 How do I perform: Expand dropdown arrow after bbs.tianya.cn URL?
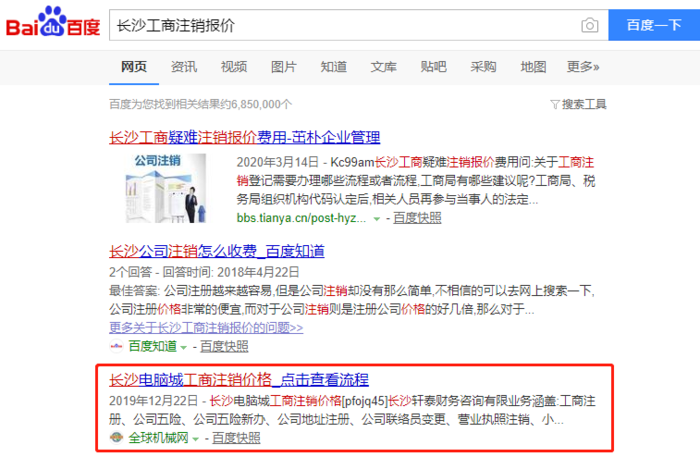[x=376, y=219]
